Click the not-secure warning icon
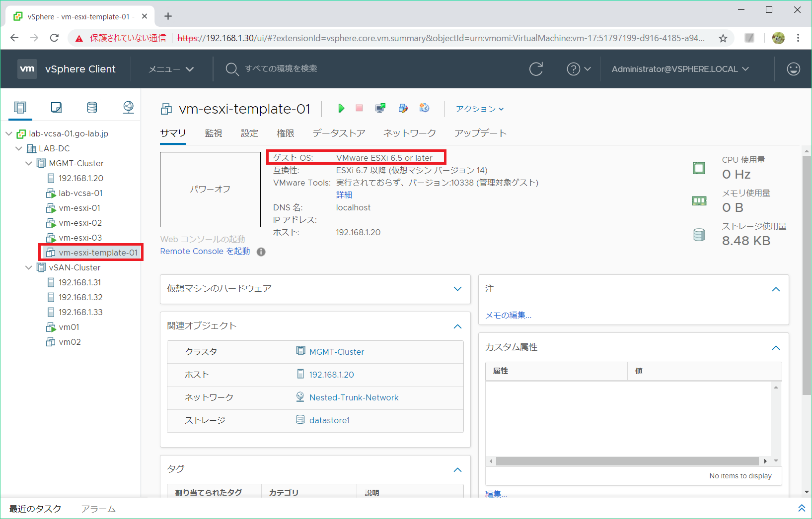The image size is (812, 519). click(x=79, y=38)
